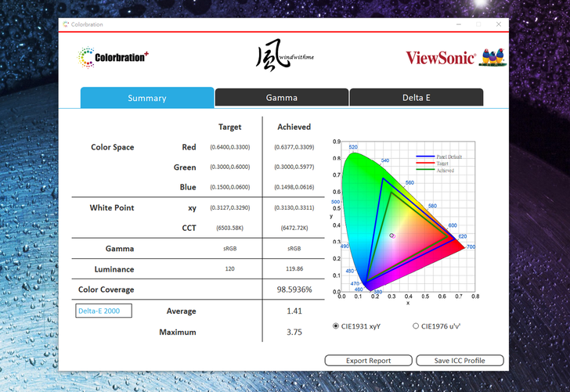Switch to the Gamma tab
The height and width of the screenshot is (392, 570).
coord(281,98)
